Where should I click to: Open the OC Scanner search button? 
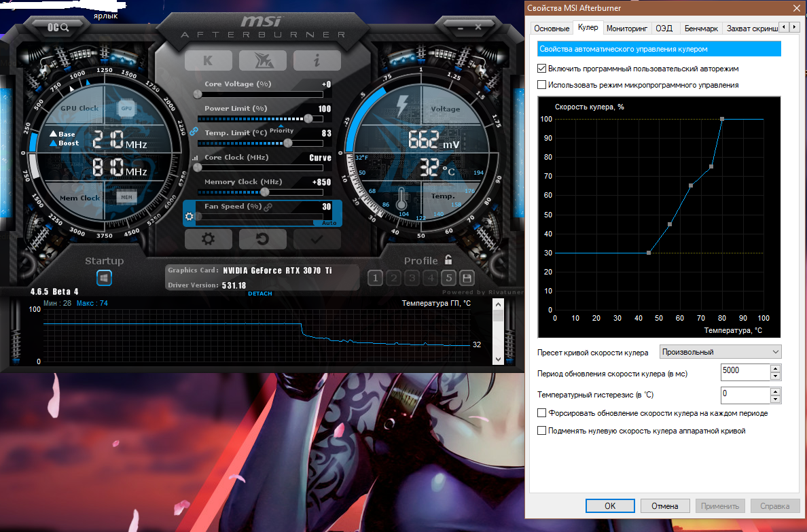58,27
